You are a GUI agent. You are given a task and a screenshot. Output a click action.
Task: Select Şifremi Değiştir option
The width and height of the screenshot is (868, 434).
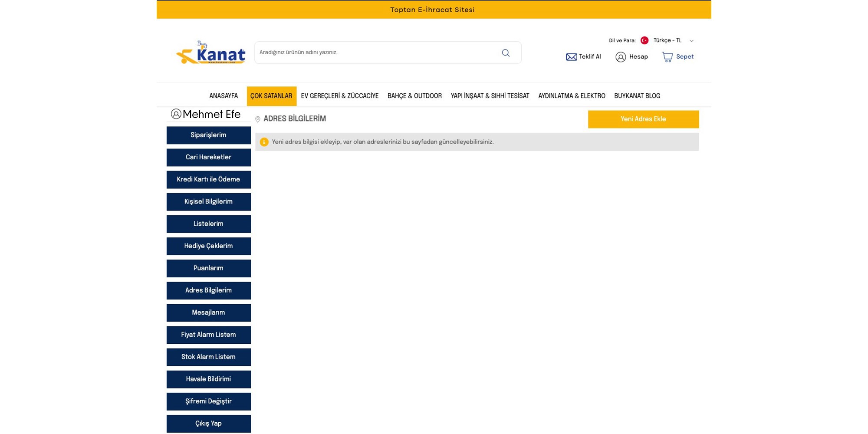click(x=208, y=401)
